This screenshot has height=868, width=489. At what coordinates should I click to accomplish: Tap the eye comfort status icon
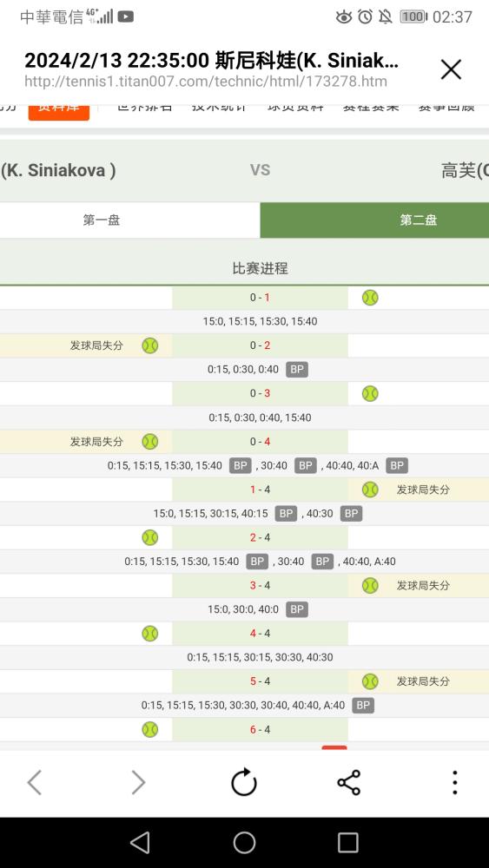[x=344, y=16]
